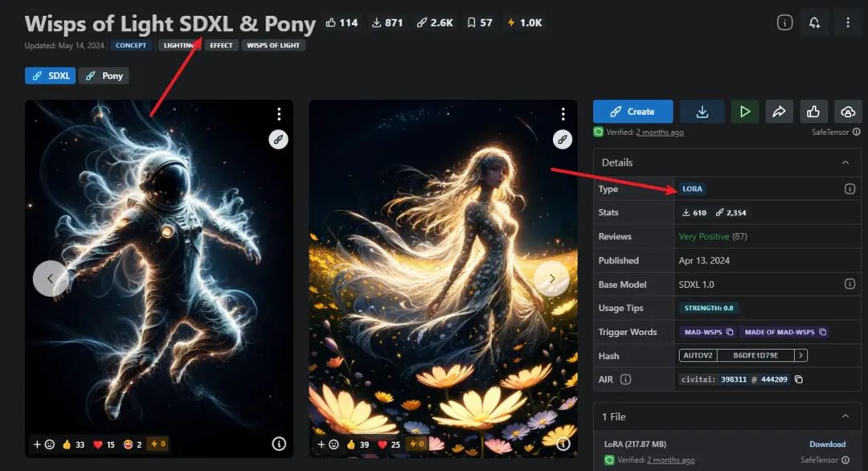Show info for the glowing woman image

[563, 444]
